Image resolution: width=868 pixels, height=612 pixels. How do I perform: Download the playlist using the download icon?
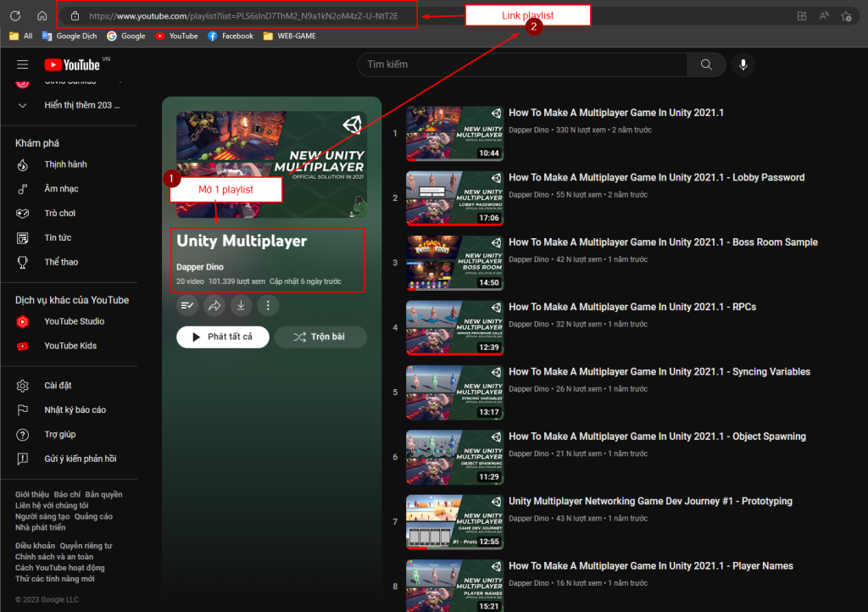(242, 305)
